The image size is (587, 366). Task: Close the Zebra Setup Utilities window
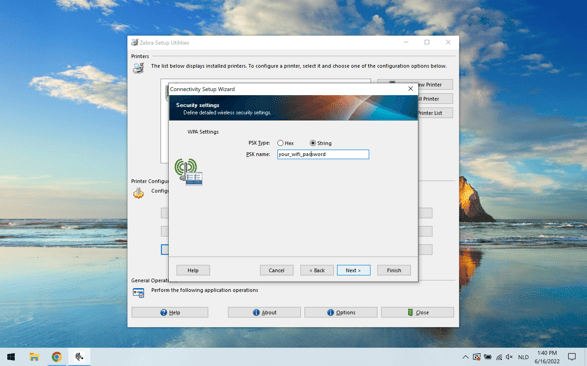(448, 42)
